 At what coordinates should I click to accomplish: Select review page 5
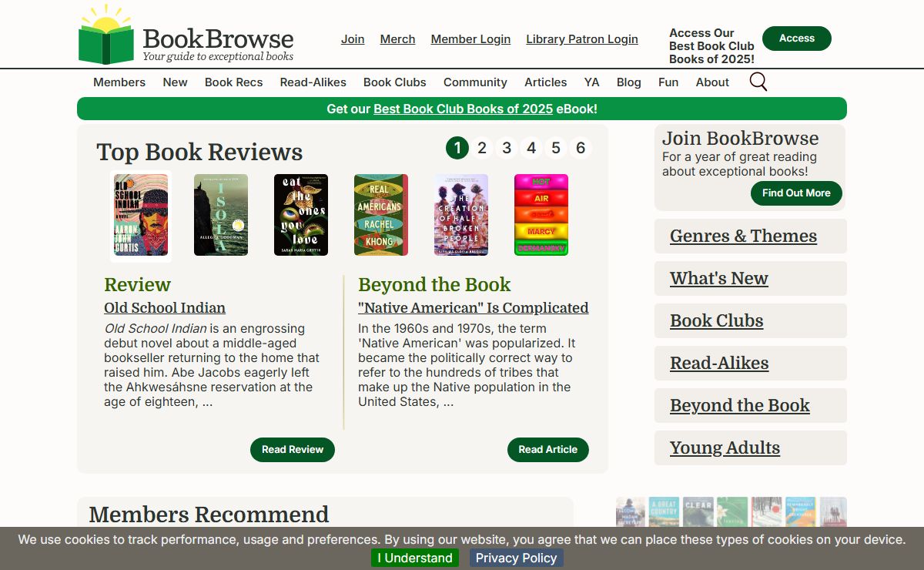tap(556, 148)
